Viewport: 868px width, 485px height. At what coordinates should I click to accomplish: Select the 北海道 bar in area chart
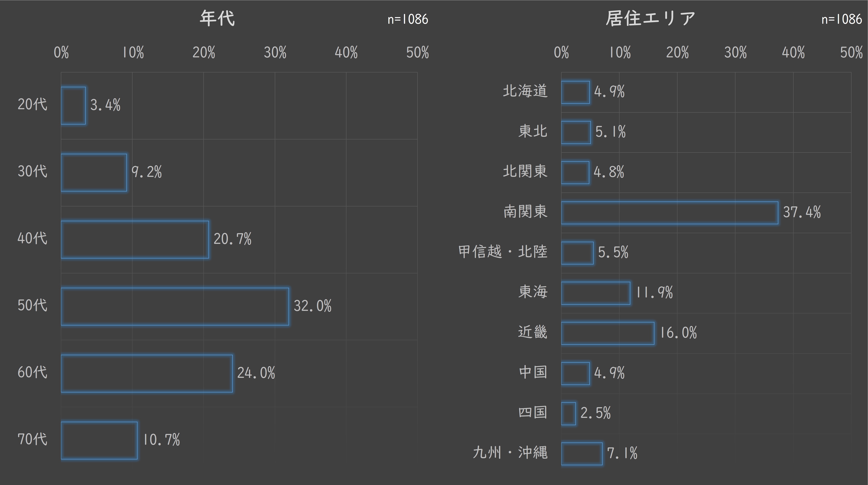[575, 92]
